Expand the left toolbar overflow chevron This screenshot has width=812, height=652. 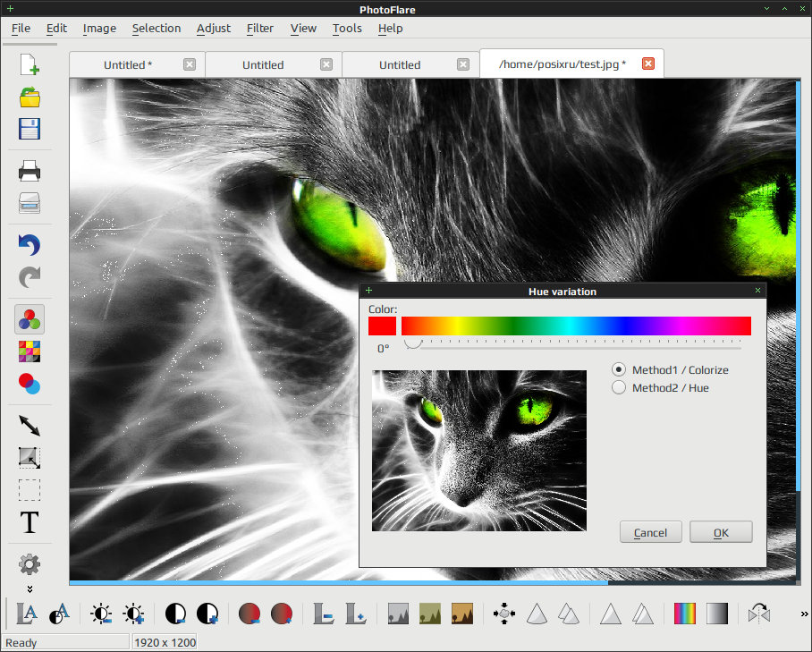[30, 588]
